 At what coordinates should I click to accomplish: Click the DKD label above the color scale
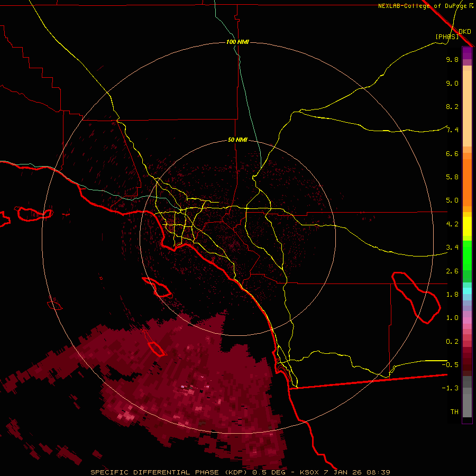(465, 32)
